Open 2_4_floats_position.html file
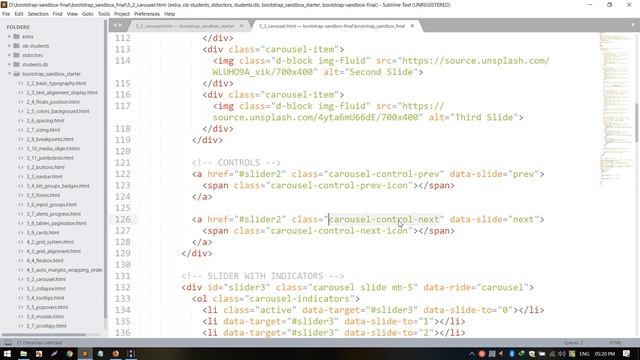 tap(53, 102)
